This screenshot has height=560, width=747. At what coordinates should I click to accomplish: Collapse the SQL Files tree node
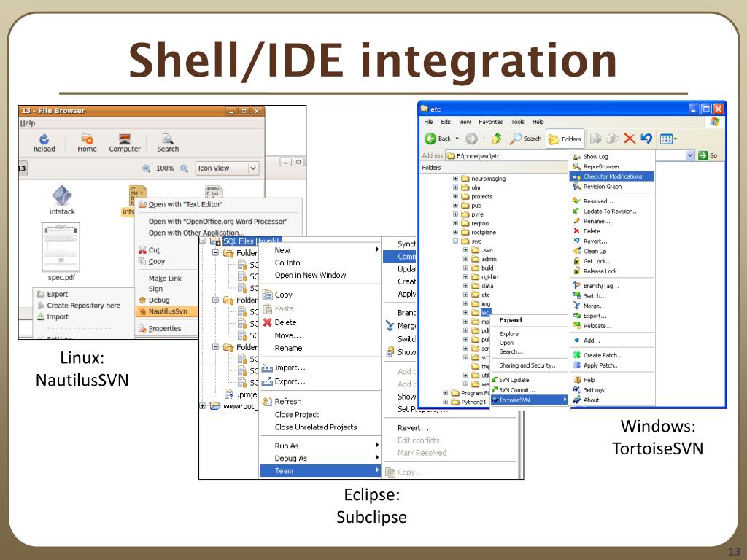203,241
